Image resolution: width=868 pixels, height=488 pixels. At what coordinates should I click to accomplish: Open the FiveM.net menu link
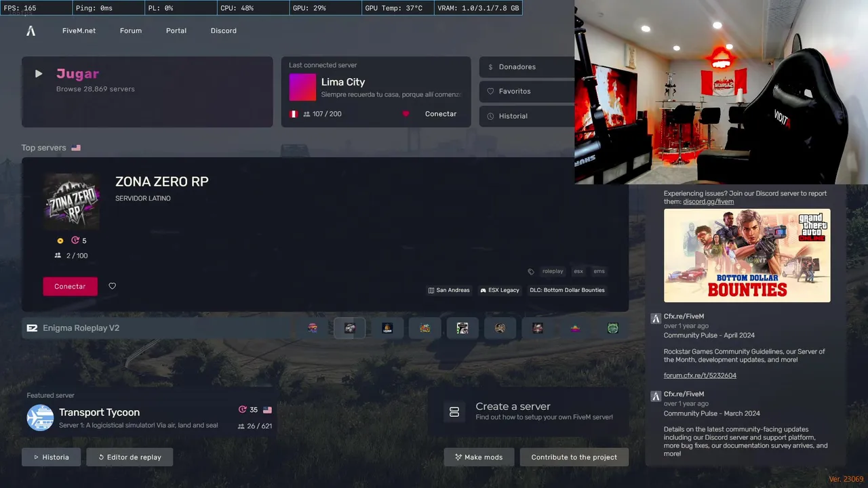79,30
